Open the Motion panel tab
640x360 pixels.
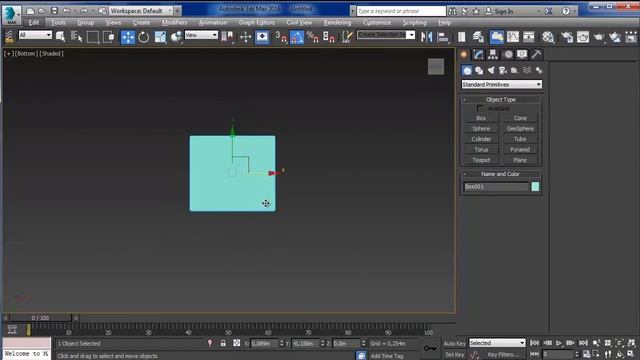coord(508,54)
